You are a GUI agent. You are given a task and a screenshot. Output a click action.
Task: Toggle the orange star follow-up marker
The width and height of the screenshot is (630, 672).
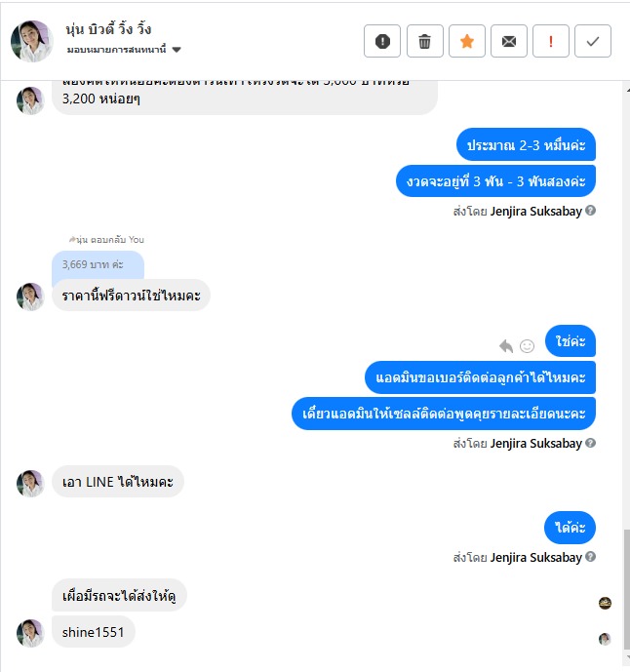pos(467,41)
